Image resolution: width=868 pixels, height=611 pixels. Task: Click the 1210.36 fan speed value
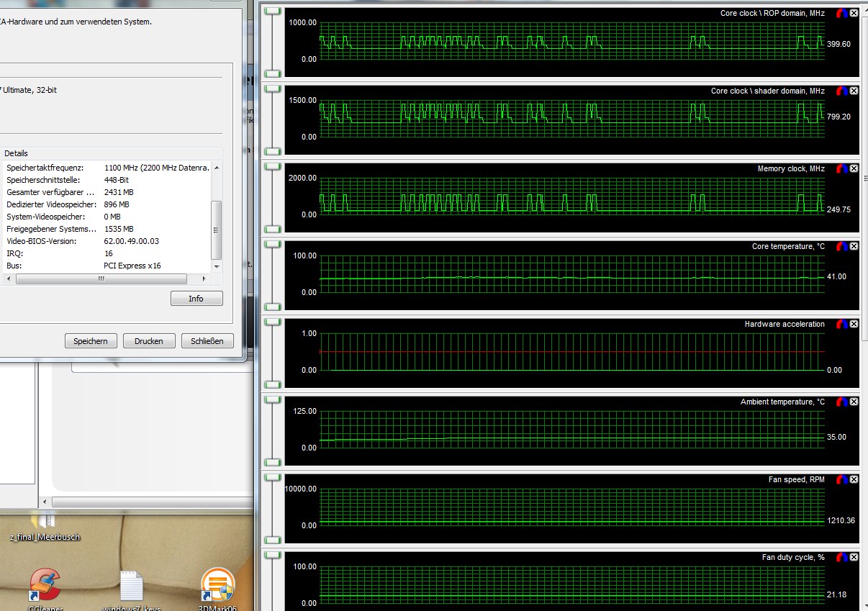click(840, 520)
